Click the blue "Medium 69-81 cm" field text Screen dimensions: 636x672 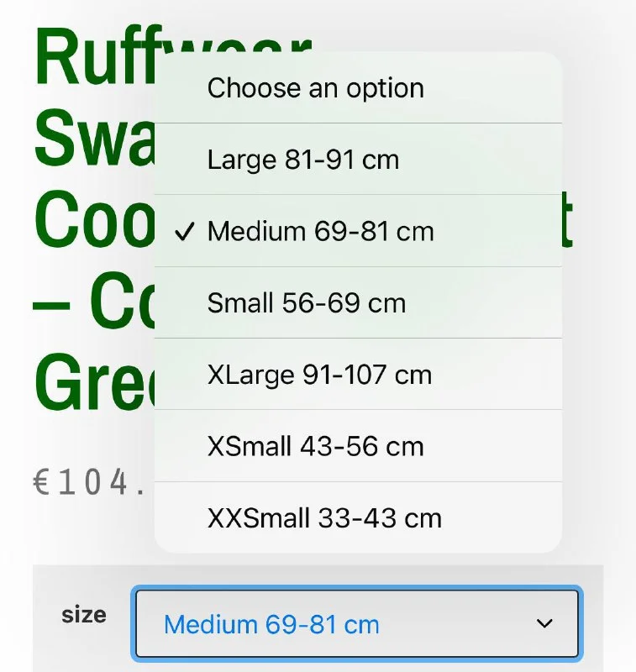(x=271, y=625)
